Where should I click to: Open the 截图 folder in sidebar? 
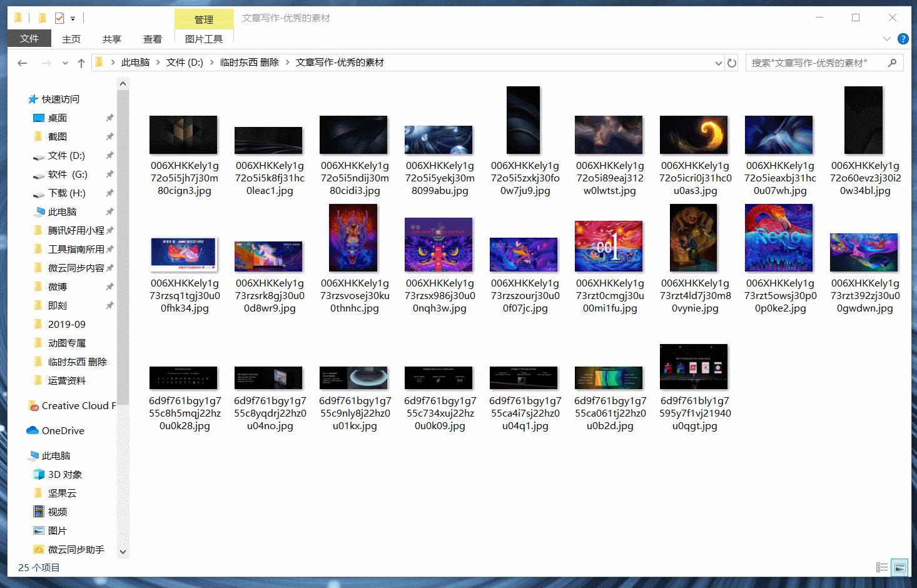tap(58, 136)
